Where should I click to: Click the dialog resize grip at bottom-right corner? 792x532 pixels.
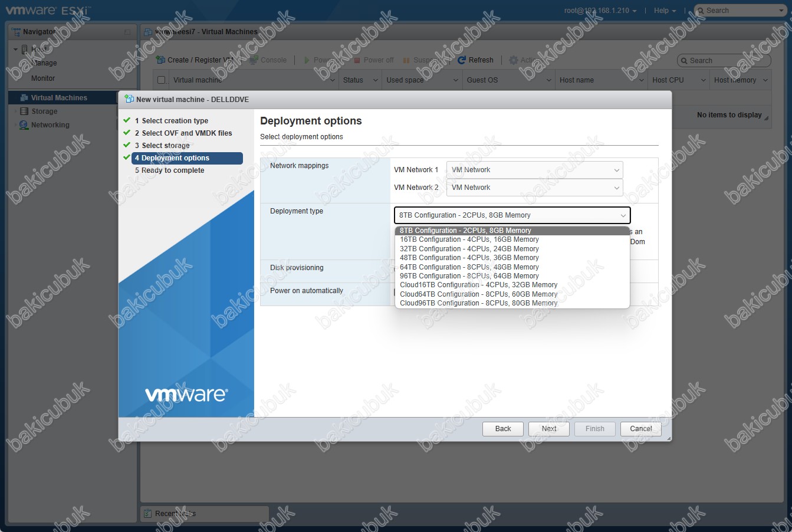click(x=668, y=438)
